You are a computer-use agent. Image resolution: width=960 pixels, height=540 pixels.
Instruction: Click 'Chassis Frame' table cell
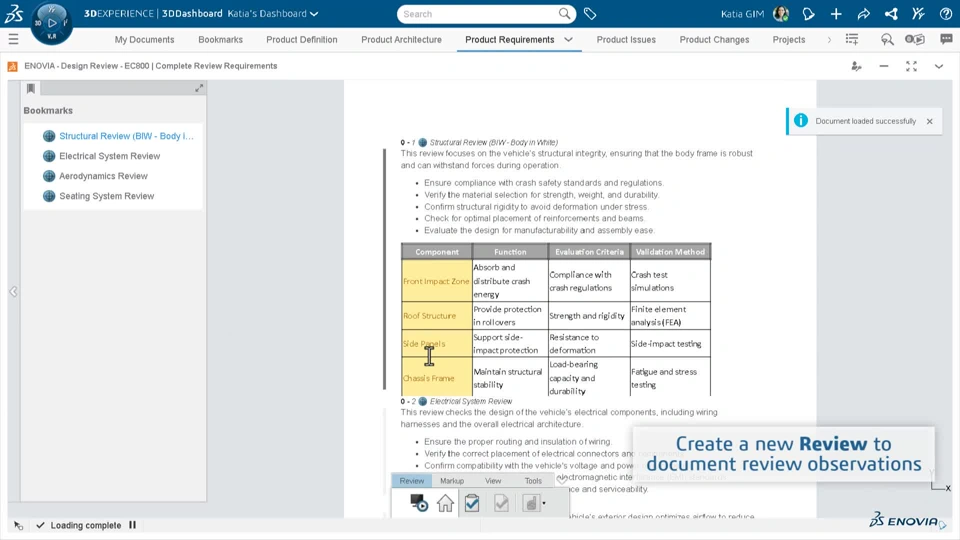[437, 378]
